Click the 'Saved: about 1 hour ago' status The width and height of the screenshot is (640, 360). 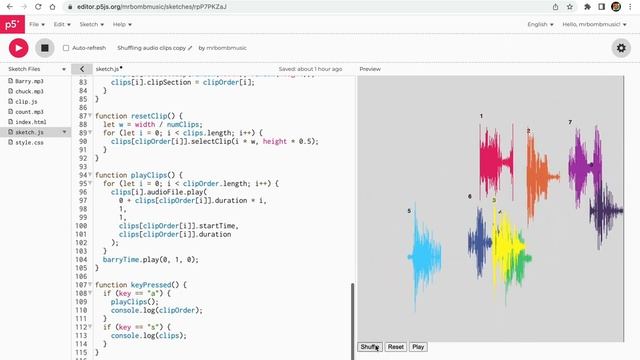tap(310, 69)
